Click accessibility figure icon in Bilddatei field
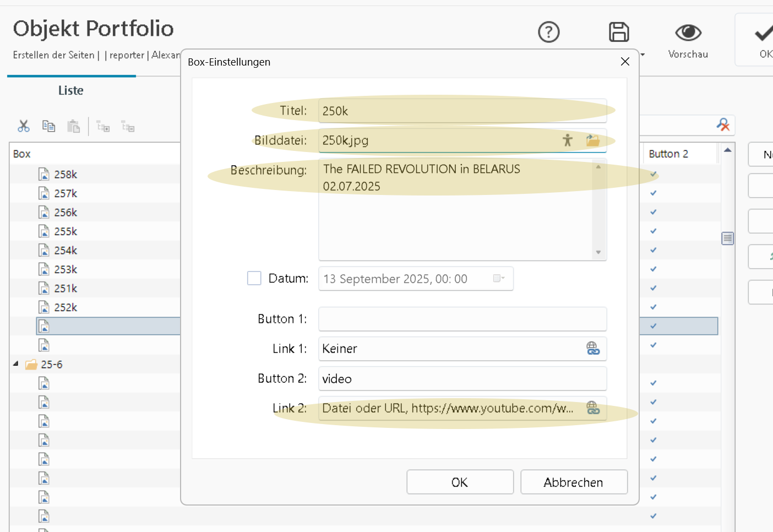The height and width of the screenshot is (532, 773). [568, 140]
